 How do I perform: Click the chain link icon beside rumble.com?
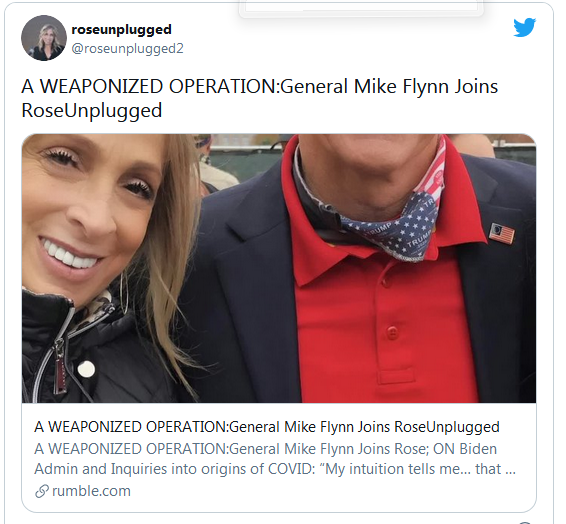click(42, 491)
